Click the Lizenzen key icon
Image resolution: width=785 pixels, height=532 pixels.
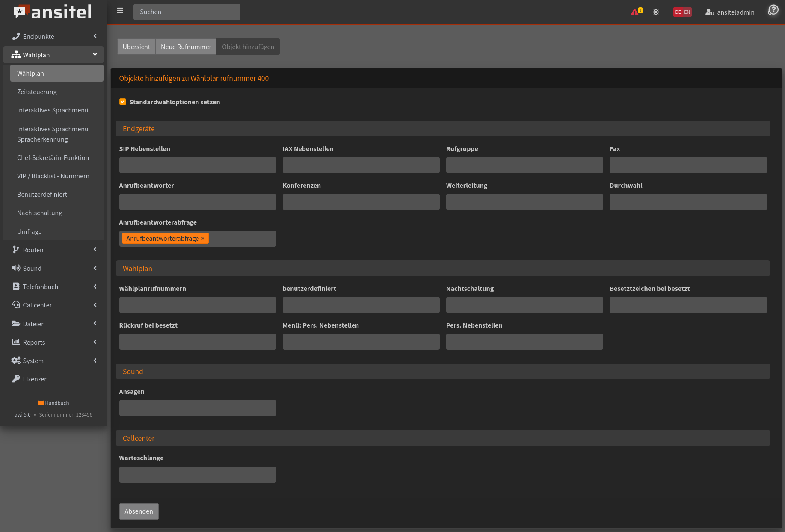[16, 379]
